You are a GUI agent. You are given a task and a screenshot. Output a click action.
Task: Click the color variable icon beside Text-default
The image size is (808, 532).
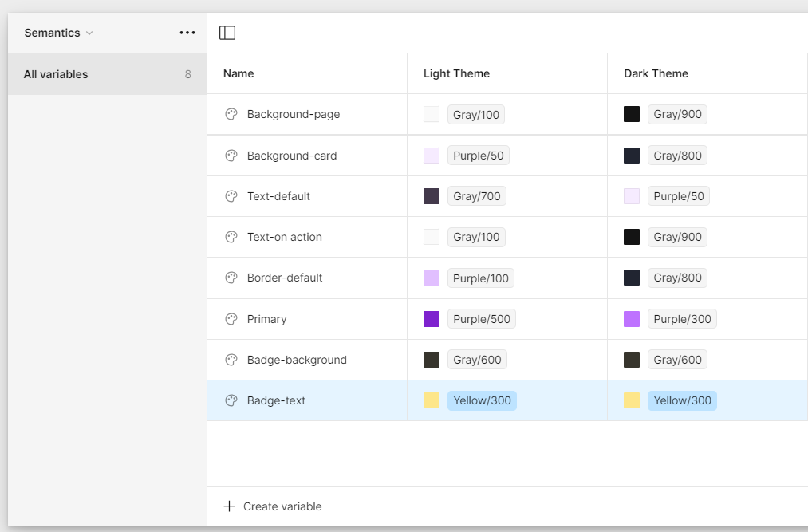pos(231,195)
